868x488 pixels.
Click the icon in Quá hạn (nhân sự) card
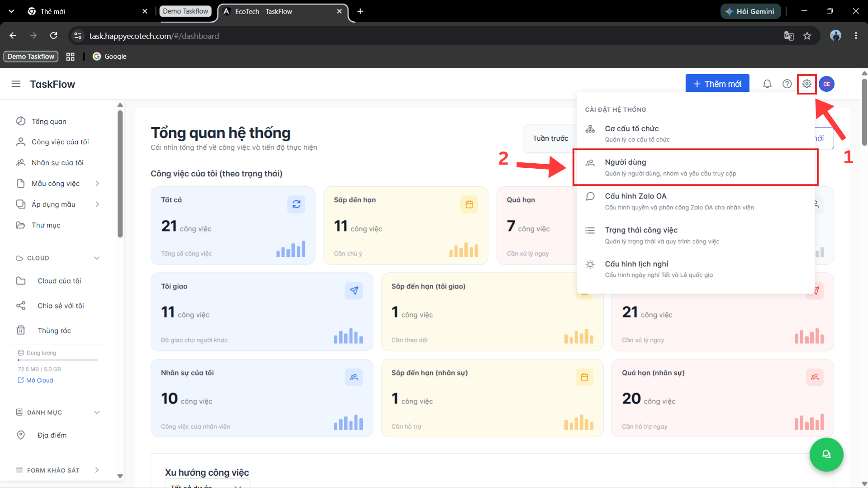point(815,377)
